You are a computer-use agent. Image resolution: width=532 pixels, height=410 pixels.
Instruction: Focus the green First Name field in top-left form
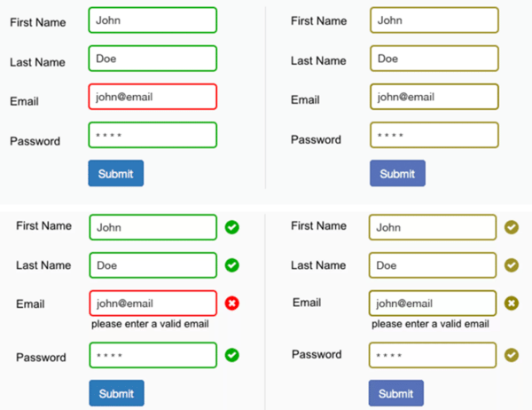[153, 20]
